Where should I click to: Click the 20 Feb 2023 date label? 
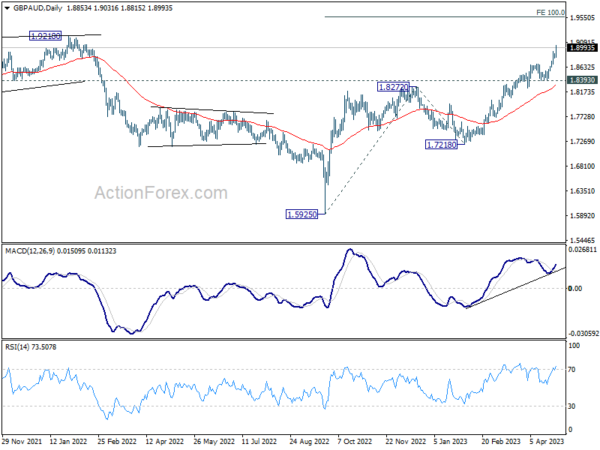[501, 441]
